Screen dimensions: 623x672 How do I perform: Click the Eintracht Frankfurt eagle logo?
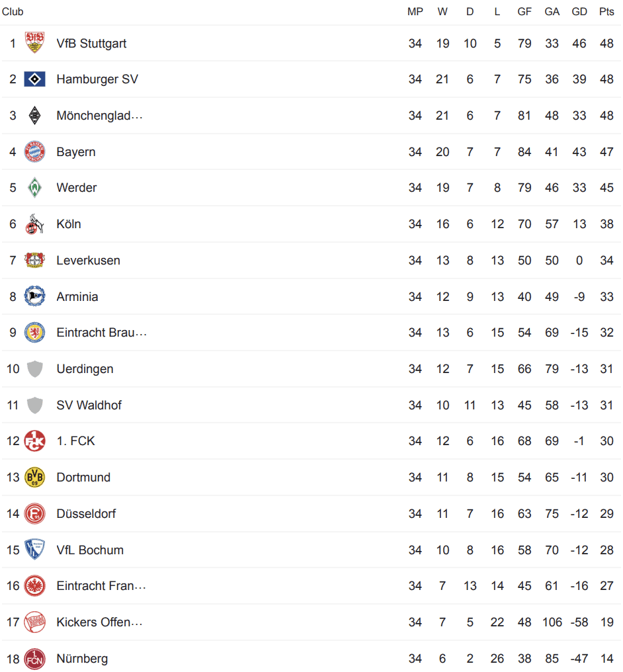pyautogui.click(x=34, y=586)
